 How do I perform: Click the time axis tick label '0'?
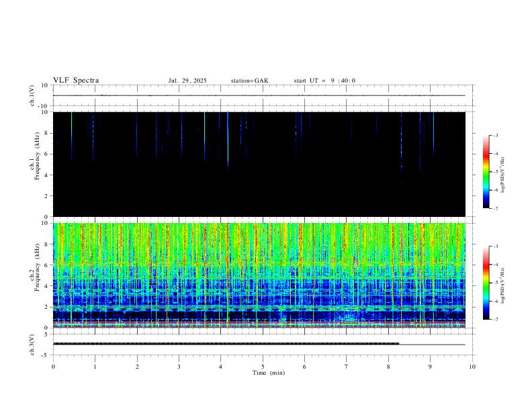coord(53,367)
